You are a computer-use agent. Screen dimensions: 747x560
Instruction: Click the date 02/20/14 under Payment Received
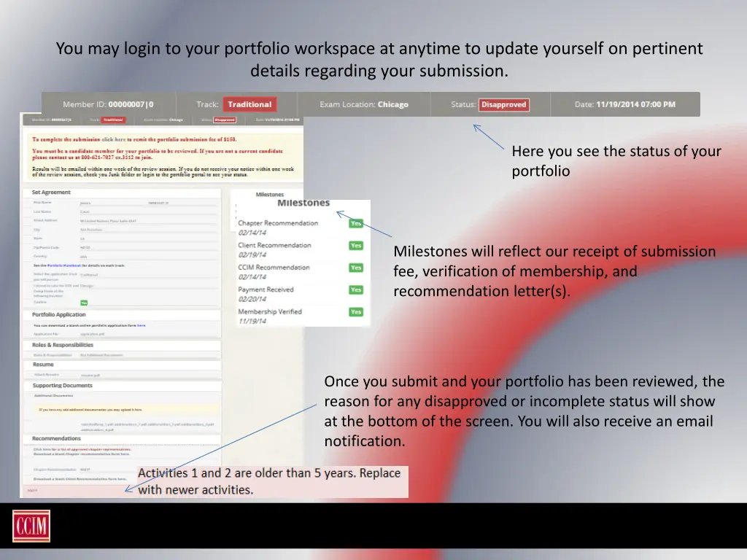click(x=252, y=299)
